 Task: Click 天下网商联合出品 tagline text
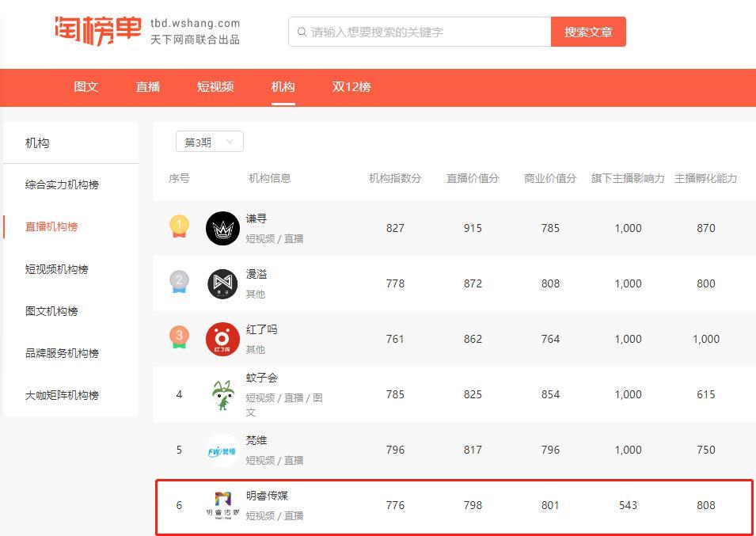pos(195,40)
